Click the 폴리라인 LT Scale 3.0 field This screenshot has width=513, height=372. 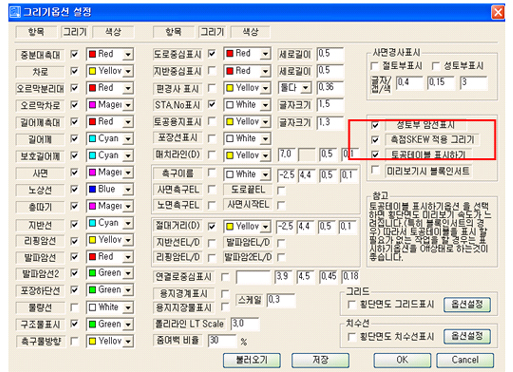(x=245, y=324)
